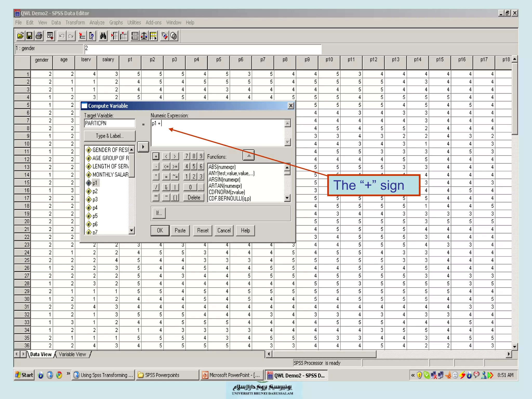Click the parentheses ( ) keypad button

[175, 197]
